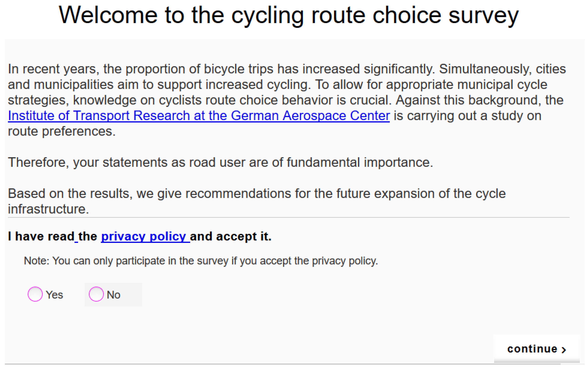Viewport: 588px width, 368px height.
Task: Click the "Yes" option label text
Action: (x=55, y=295)
